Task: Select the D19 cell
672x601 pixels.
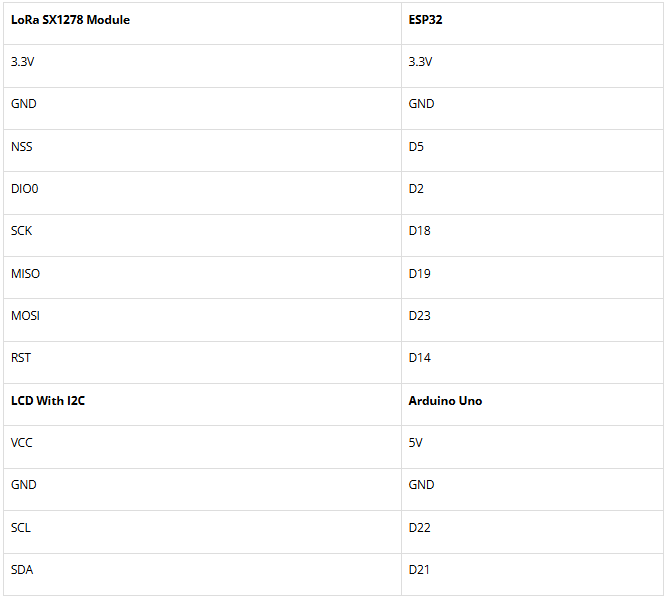Action: click(x=420, y=274)
